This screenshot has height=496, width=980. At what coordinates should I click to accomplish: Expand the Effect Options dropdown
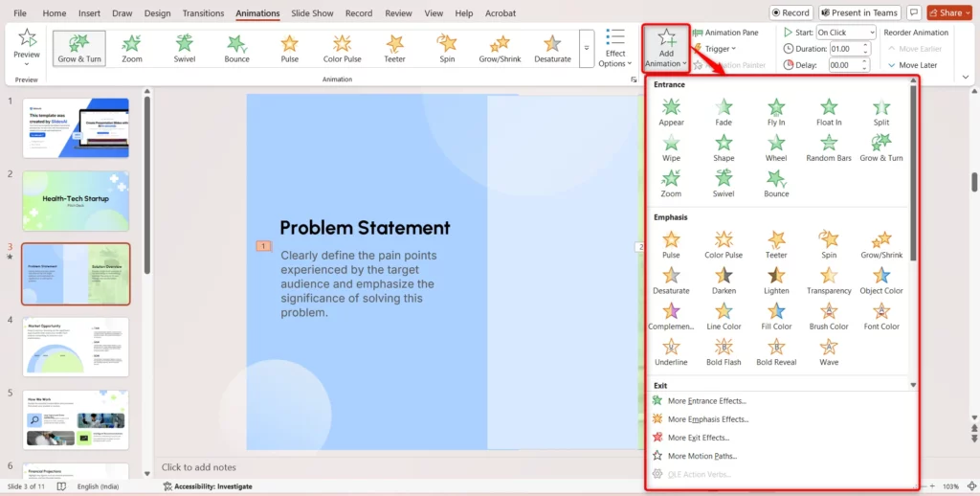615,48
